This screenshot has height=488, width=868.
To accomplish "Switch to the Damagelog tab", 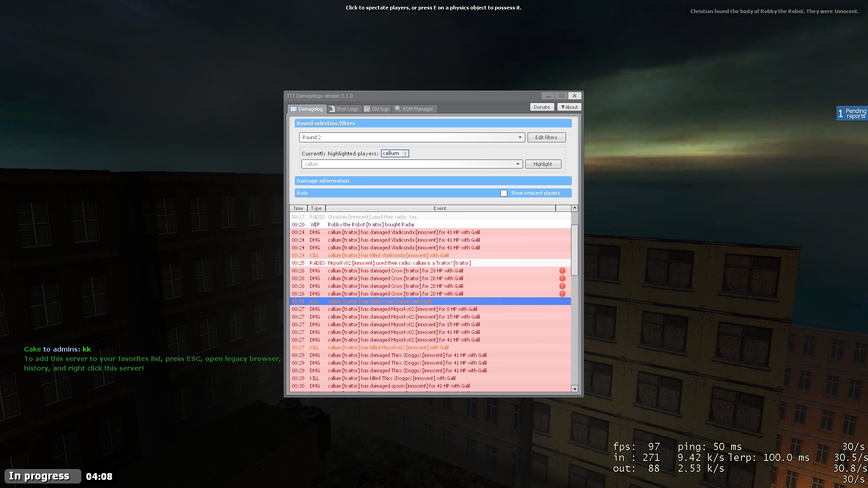I will click(307, 109).
